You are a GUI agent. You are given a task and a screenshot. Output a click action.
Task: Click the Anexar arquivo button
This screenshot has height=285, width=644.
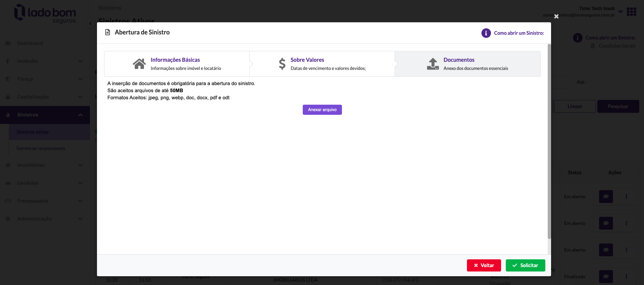[322, 110]
